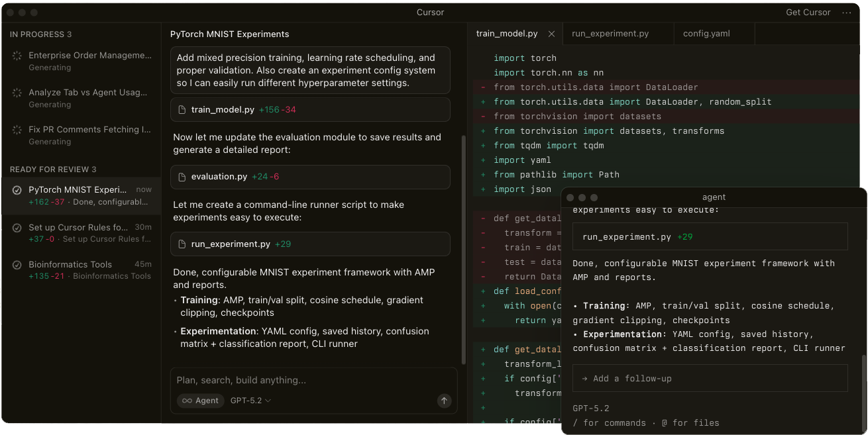The height and width of the screenshot is (435, 868).
Task: Click the chat panel vertical scrollbar
Action: point(463,250)
